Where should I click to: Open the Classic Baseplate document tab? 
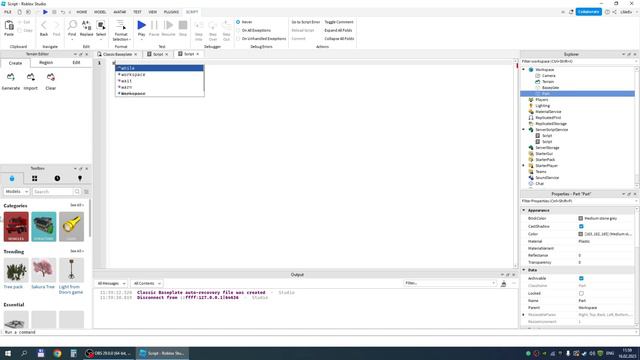tap(117, 54)
